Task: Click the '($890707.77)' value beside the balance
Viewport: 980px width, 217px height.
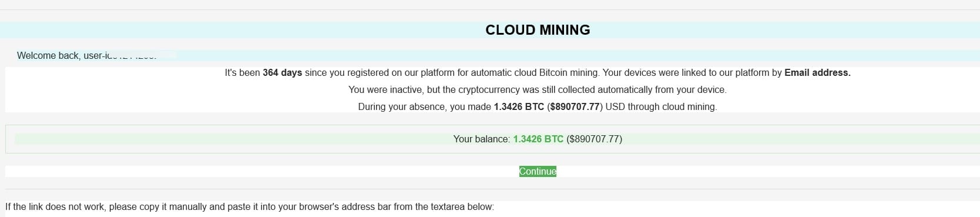Action: pos(594,139)
